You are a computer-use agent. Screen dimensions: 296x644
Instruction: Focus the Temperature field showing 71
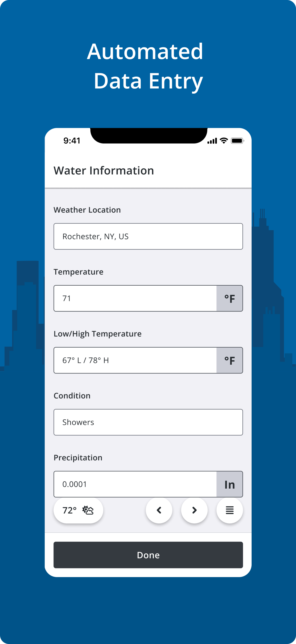(x=135, y=298)
